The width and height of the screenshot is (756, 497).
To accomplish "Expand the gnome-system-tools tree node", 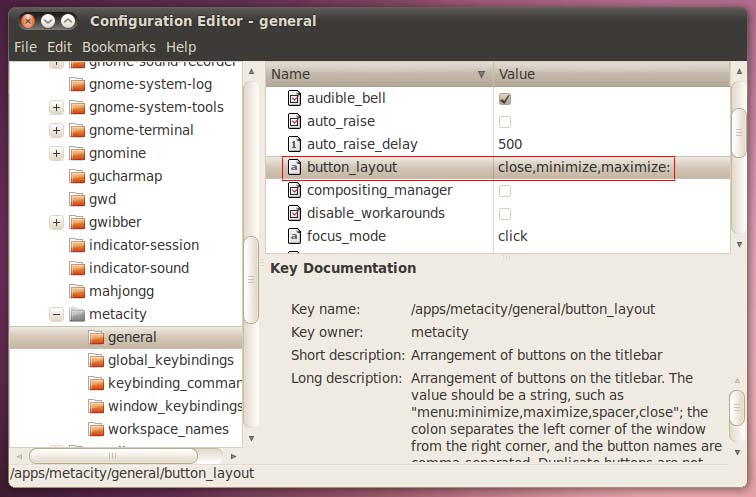I will click(x=56, y=107).
